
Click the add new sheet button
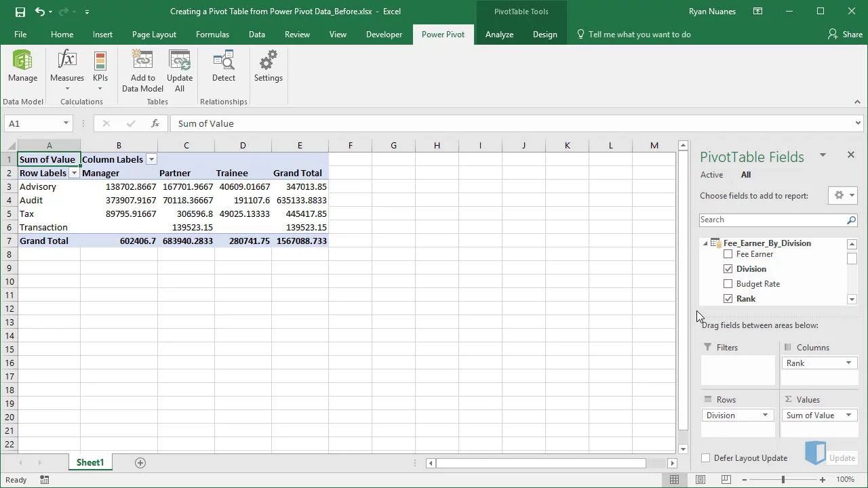[x=140, y=463]
